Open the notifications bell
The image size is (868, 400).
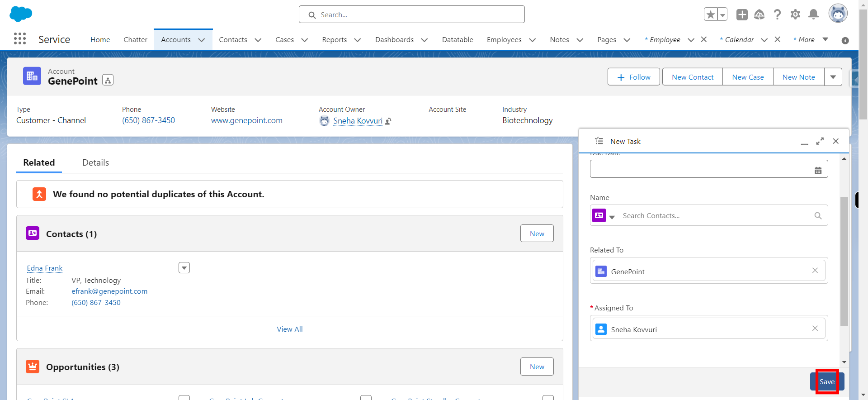[x=813, y=14]
